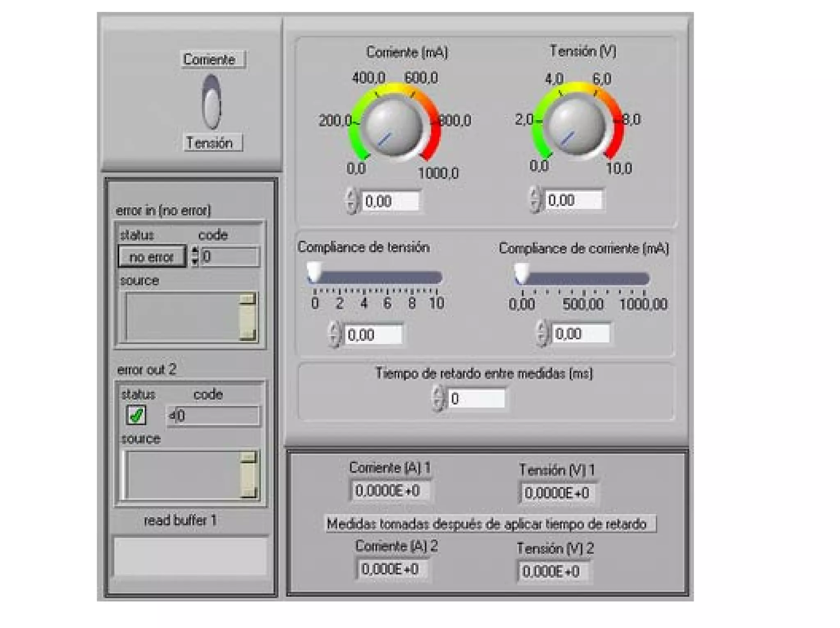Click the Tensión (V) numeric value field

[x=574, y=200]
